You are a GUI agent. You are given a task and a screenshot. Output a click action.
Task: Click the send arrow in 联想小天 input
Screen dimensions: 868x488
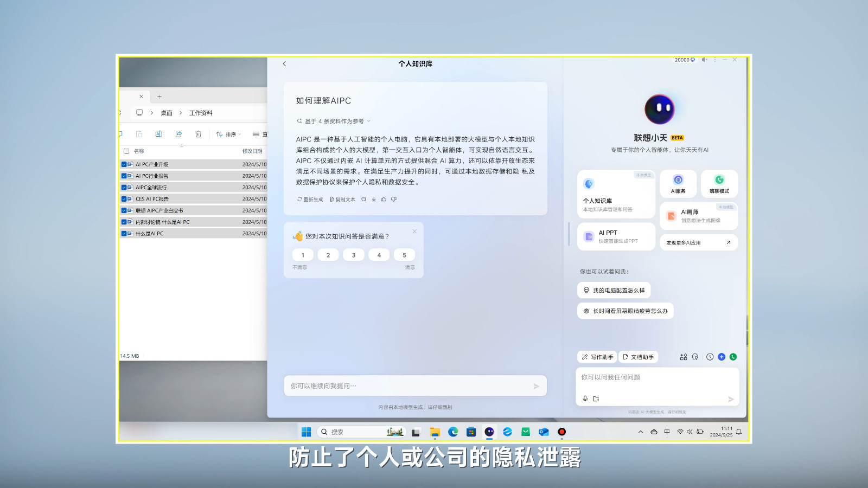[x=731, y=399]
